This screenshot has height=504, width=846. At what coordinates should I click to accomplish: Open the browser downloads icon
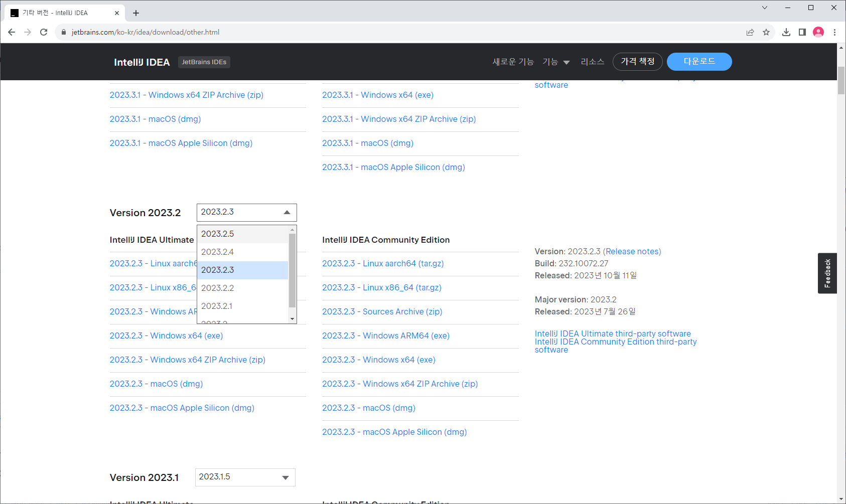click(x=786, y=32)
